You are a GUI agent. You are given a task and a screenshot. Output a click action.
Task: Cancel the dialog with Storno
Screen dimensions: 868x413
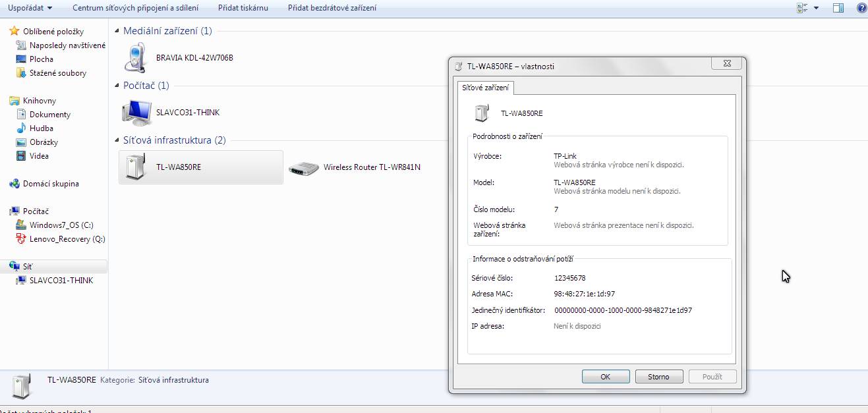[x=658, y=377]
